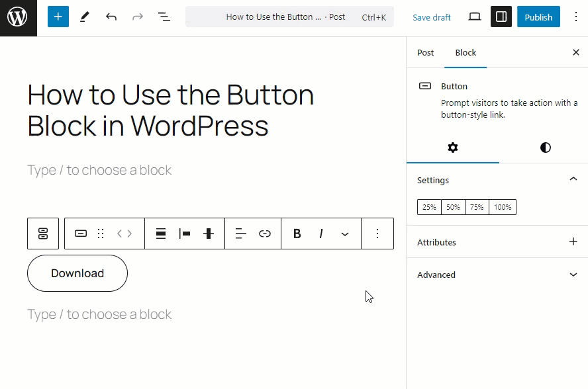Click the WordPress logo to view posts

coord(18,18)
